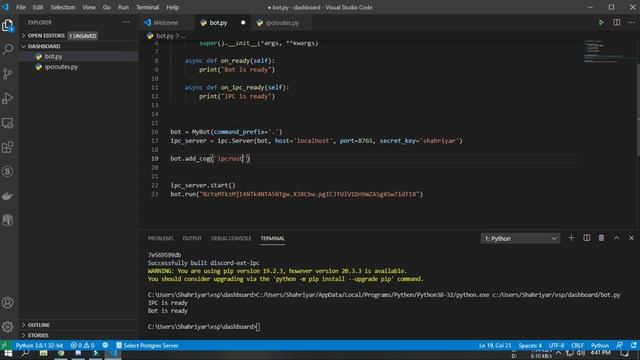
Task: Open the Remote Explorer view
Action: coord(8,123)
